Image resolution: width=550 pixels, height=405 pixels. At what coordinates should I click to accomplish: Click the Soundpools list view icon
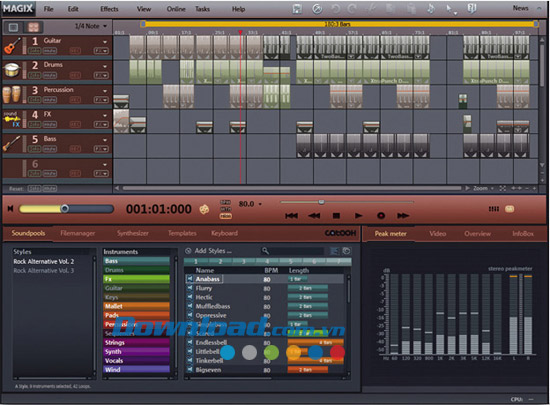(x=334, y=251)
